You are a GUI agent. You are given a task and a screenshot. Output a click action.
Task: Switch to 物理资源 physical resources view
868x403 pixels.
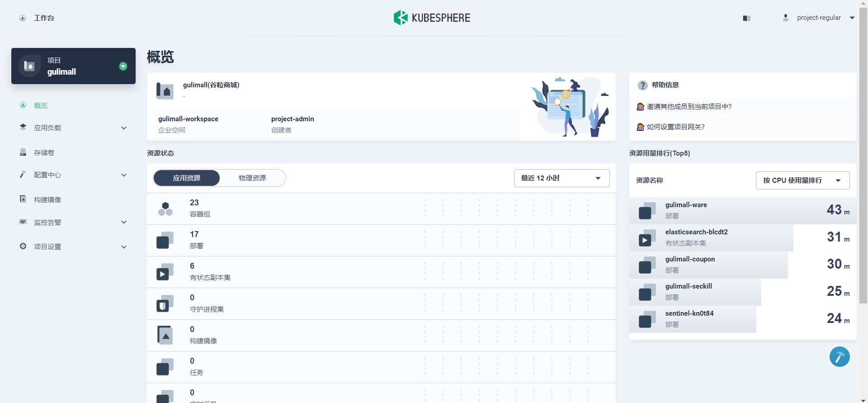tap(252, 178)
